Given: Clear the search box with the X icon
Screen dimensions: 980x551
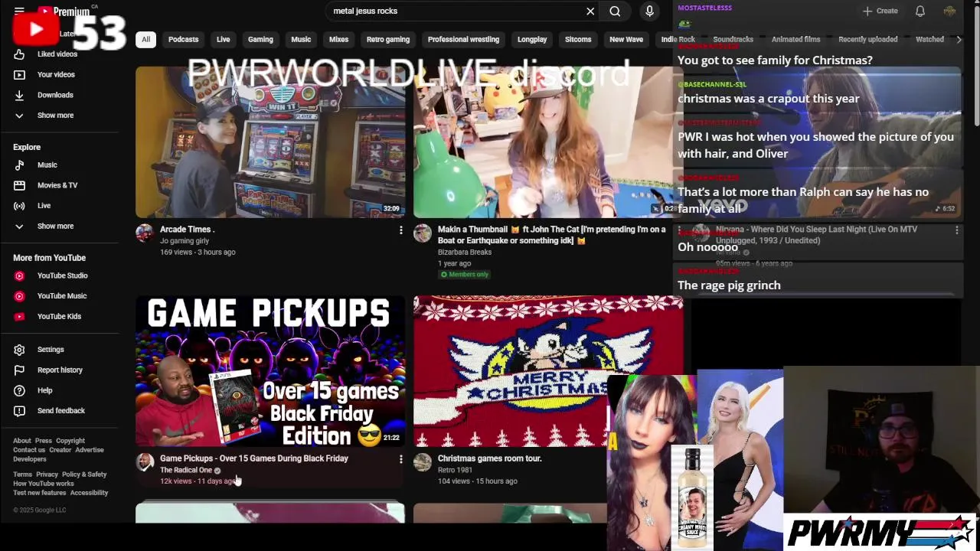Looking at the screenshot, I should [590, 11].
